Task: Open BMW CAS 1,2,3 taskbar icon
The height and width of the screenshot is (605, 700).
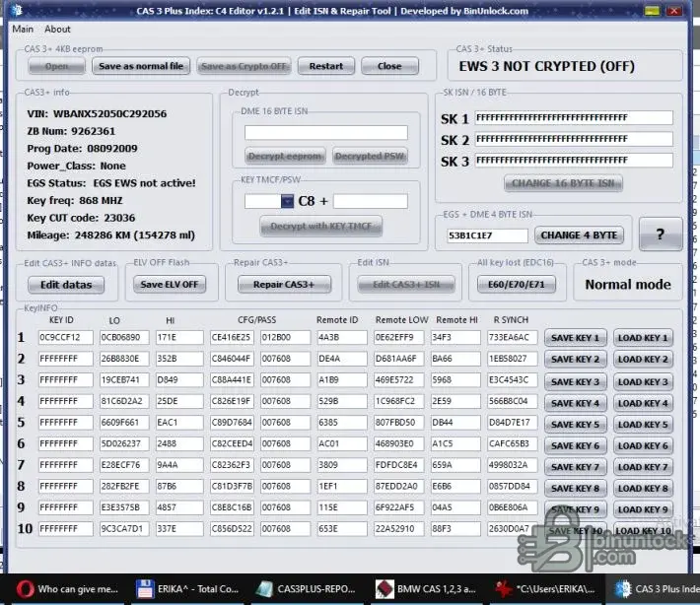Action: [385, 589]
